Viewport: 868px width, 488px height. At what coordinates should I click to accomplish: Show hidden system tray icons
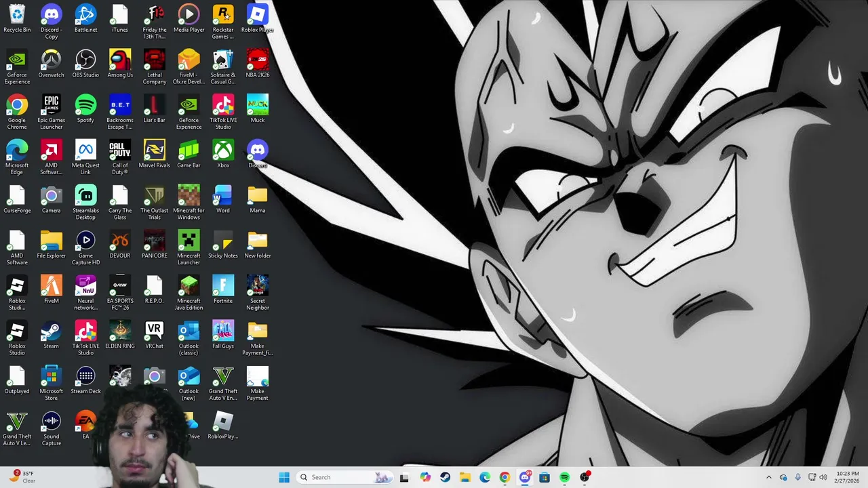coord(768,477)
